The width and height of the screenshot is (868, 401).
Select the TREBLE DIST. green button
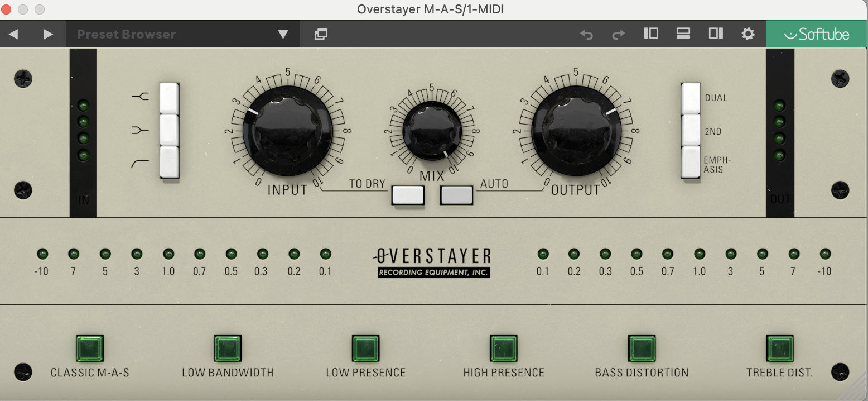pos(779,349)
